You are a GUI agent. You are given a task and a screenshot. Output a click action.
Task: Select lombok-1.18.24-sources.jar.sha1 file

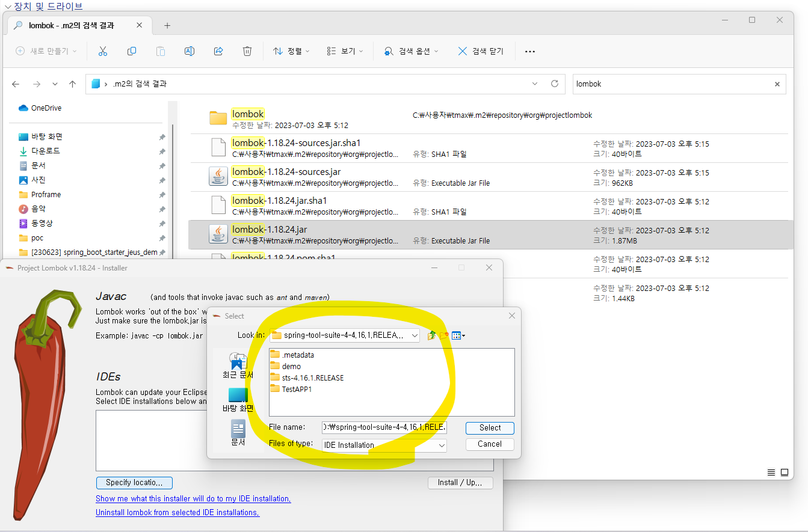(489, 148)
